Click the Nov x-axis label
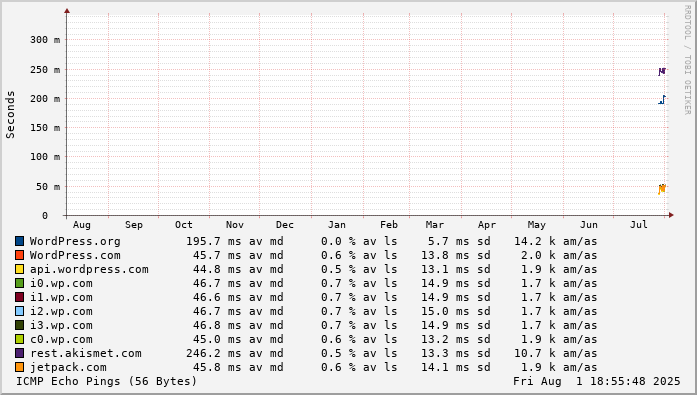Image resolution: width=697 pixels, height=395 pixels. [x=235, y=225]
